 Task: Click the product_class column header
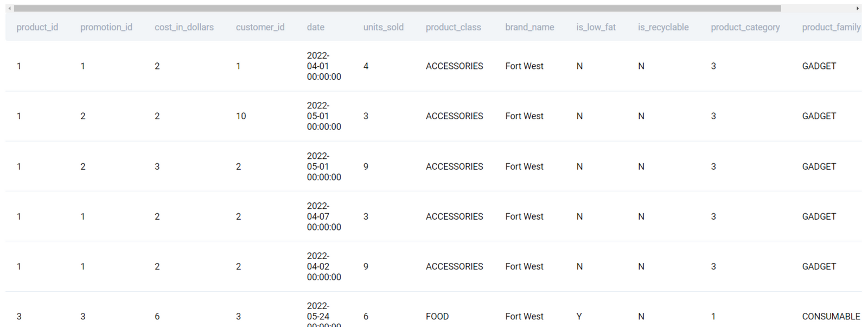pyautogui.click(x=454, y=27)
